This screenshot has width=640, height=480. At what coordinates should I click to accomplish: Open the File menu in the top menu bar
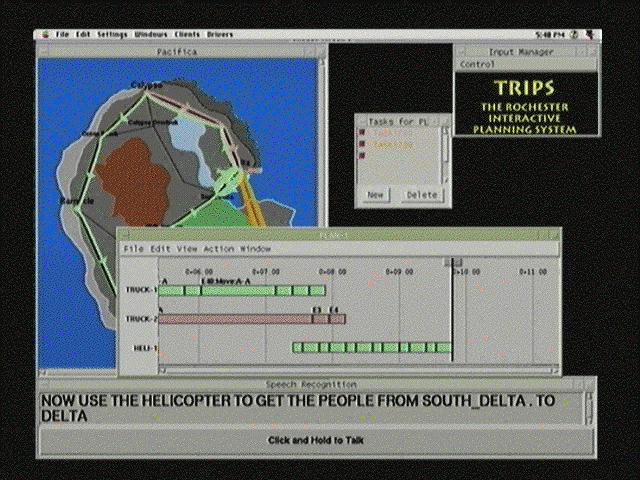click(x=62, y=35)
